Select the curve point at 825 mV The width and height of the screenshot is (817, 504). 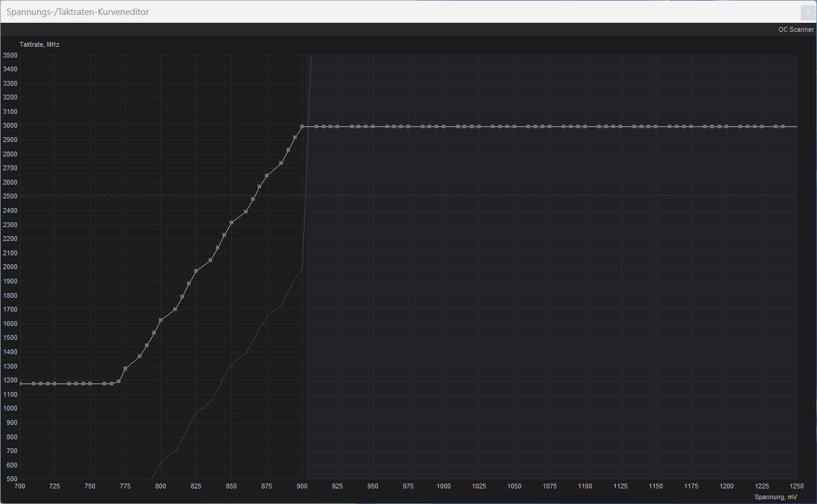tap(196, 271)
